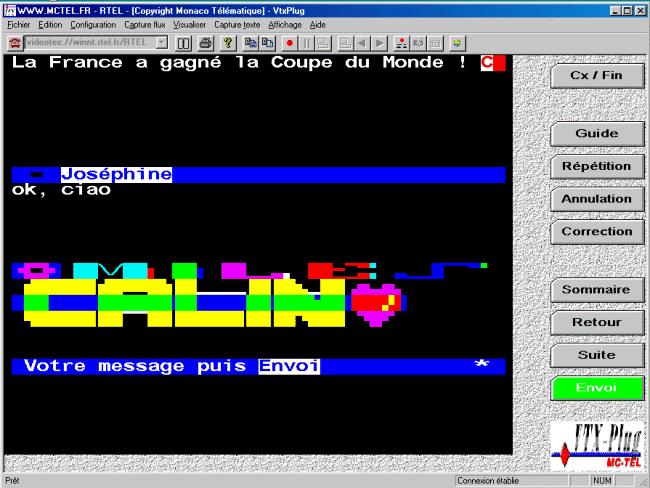Click the split-page view toolbar icon
Screen dimensions: 650x488
click(x=183, y=43)
